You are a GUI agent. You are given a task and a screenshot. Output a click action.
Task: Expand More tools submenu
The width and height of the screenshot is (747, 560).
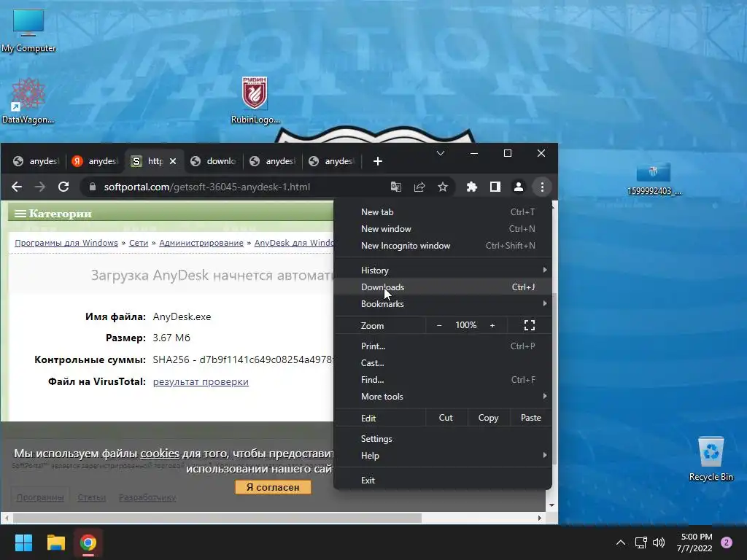[x=443, y=397]
